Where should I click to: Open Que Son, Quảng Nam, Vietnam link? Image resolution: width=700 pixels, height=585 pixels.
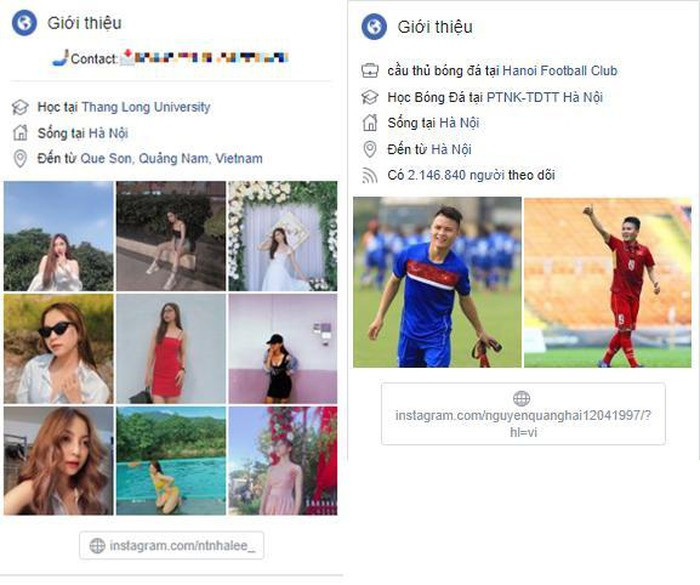click(171, 159)
